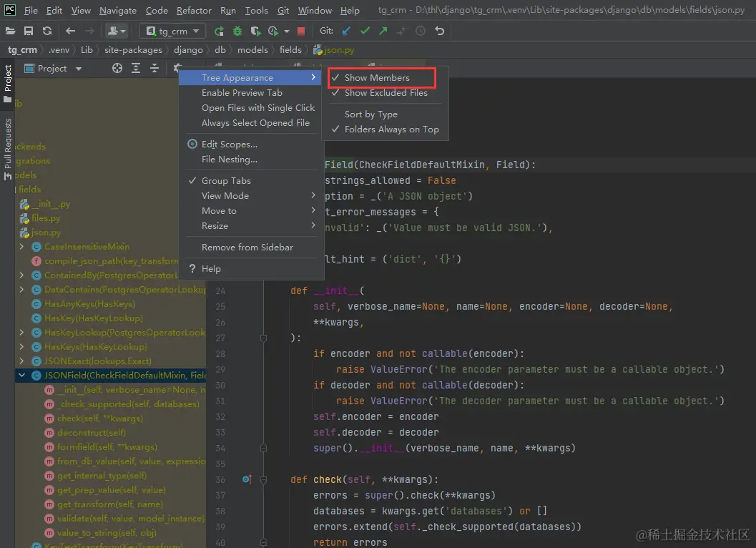Toggle the Show Members option
Screen dimensions: 756x548
377,77
